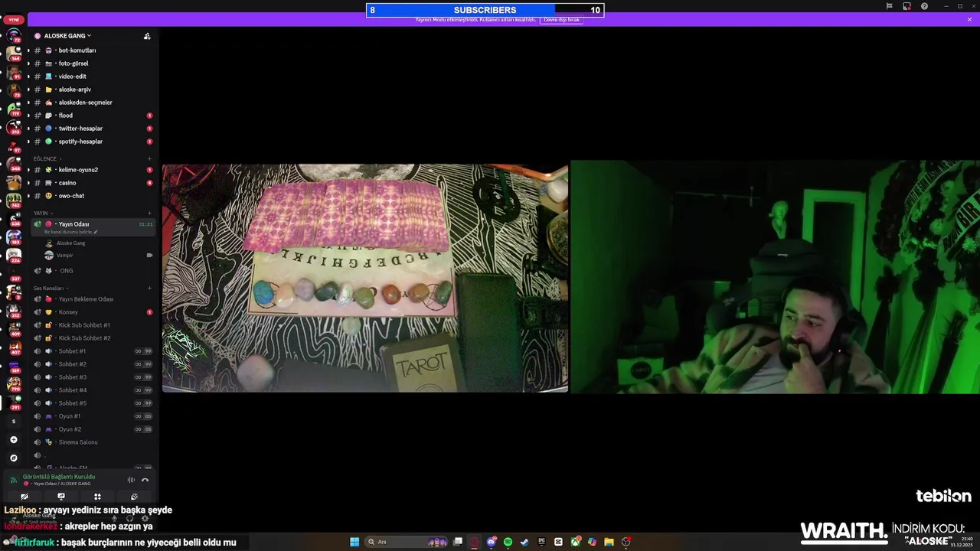The width and height of the screenshot is (980, 551).
Task: Open the video-edit channel
Action: point(93,77)
